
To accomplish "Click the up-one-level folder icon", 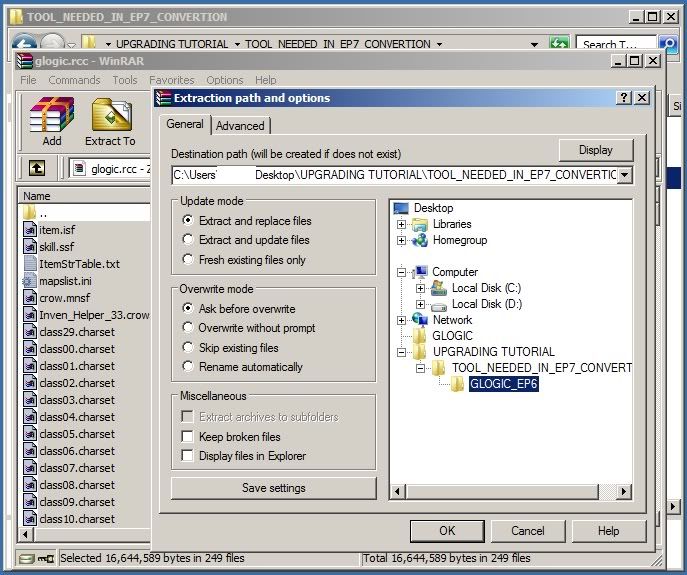I will pyautogui.click(x=37, y=169).
